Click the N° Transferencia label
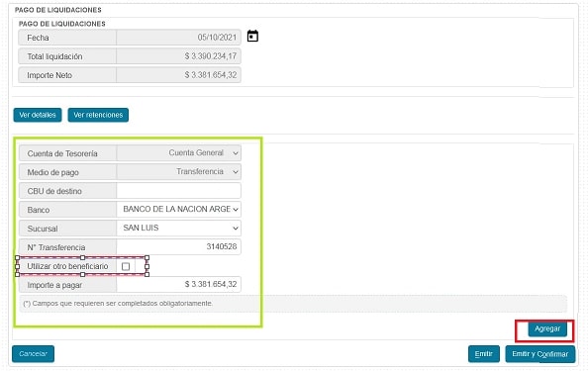This screenshot has height=371, width=588. pyautogui.click(x=56, y=247)
